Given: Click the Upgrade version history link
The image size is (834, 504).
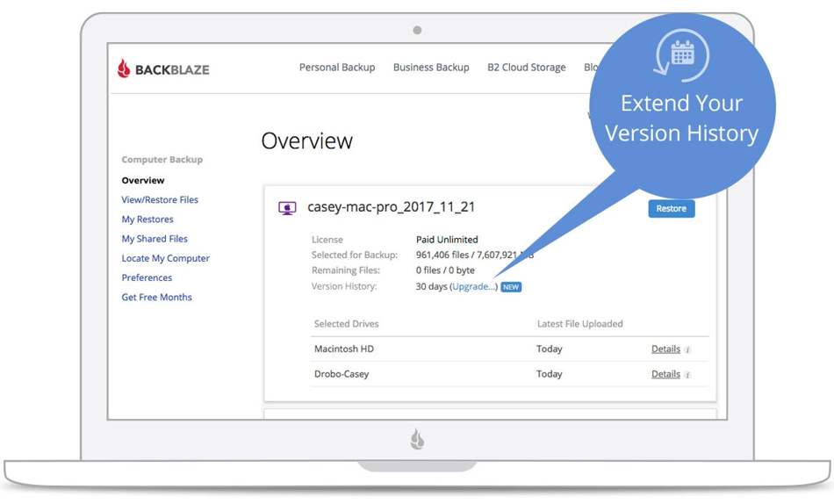Looking at the screenshot, I should click(x=474, y=286).
